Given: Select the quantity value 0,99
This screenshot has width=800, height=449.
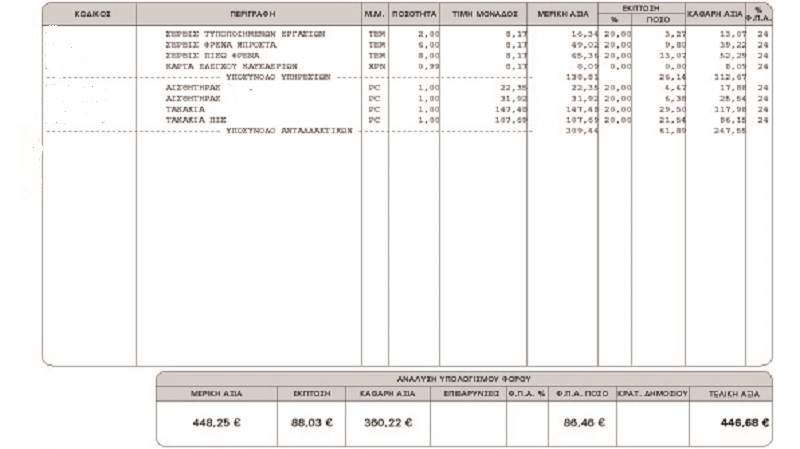Looking at the screenshot, I should pyautogui.click(x=429, y=66).
